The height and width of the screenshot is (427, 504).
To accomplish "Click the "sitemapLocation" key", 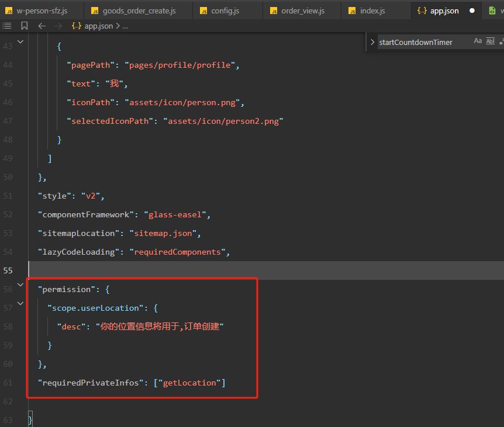I will 78,233.
